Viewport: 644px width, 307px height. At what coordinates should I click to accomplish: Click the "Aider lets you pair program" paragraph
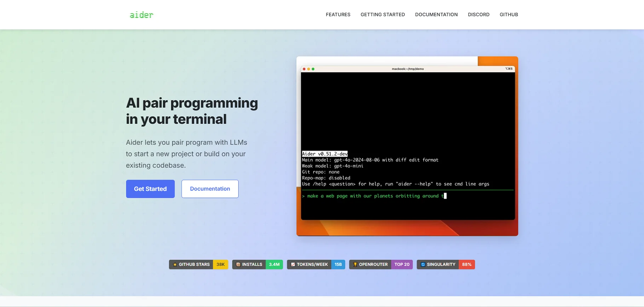click(x=186, y=154)
